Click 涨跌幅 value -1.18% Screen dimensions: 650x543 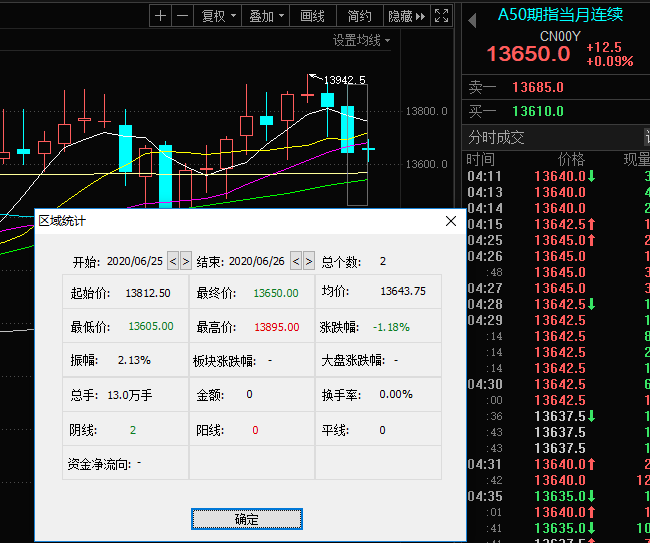pos(391,327)
